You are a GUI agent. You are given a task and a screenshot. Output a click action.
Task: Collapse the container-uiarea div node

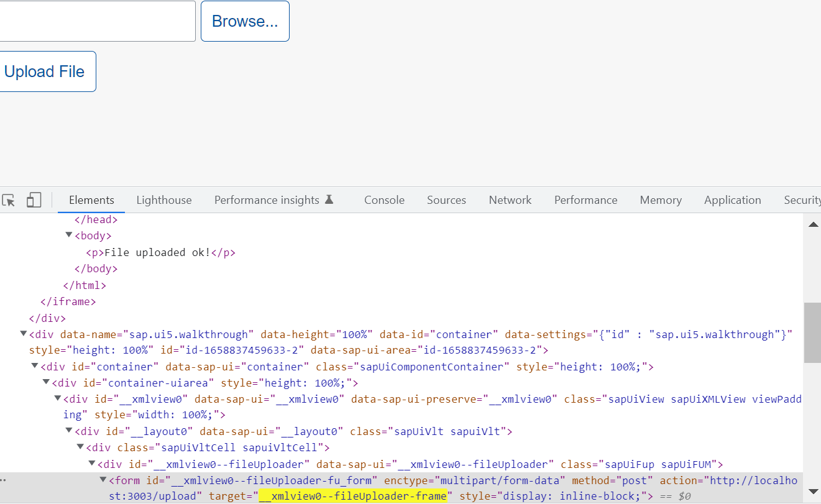(46, 382)
